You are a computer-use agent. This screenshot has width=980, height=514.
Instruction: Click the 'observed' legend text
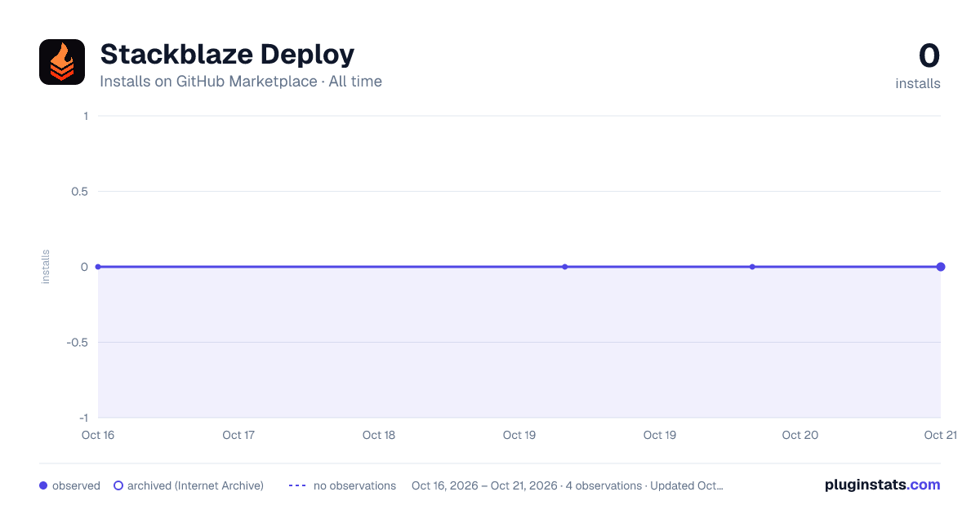[x=76, y=485]
